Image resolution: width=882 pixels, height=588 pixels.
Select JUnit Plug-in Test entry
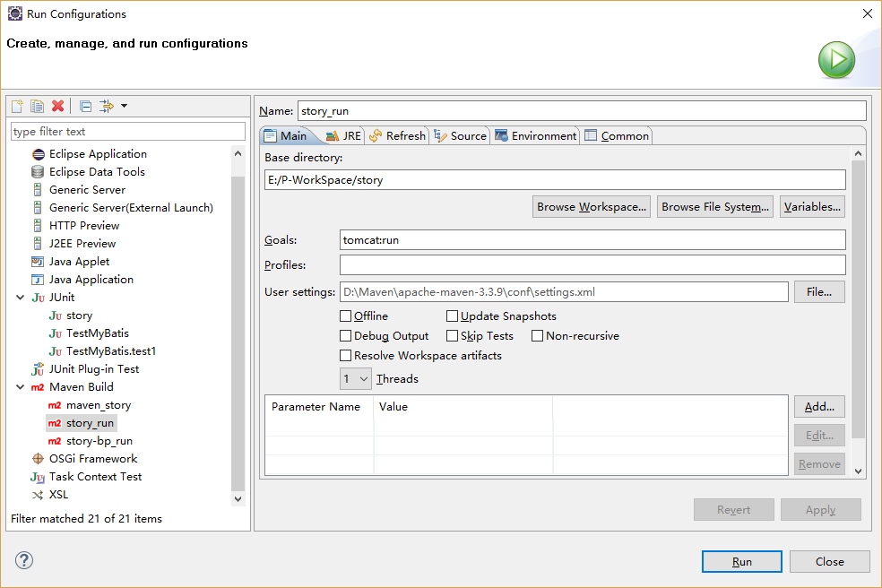pos(94,369)
